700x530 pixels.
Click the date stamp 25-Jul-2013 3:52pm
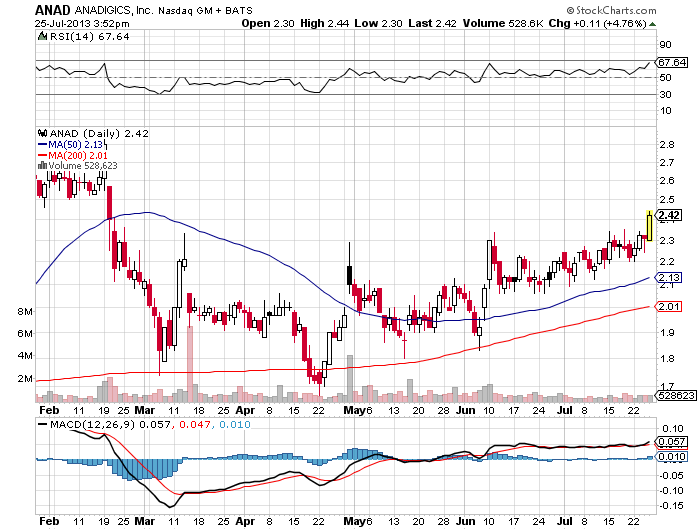pos(82,23)
